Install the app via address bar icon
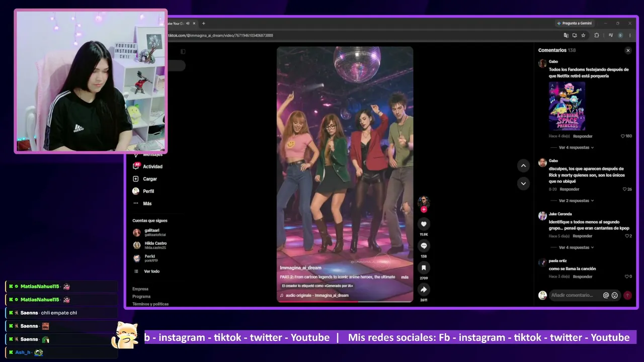Viewport: 644px width, 362px height. [x=575, y=35]
